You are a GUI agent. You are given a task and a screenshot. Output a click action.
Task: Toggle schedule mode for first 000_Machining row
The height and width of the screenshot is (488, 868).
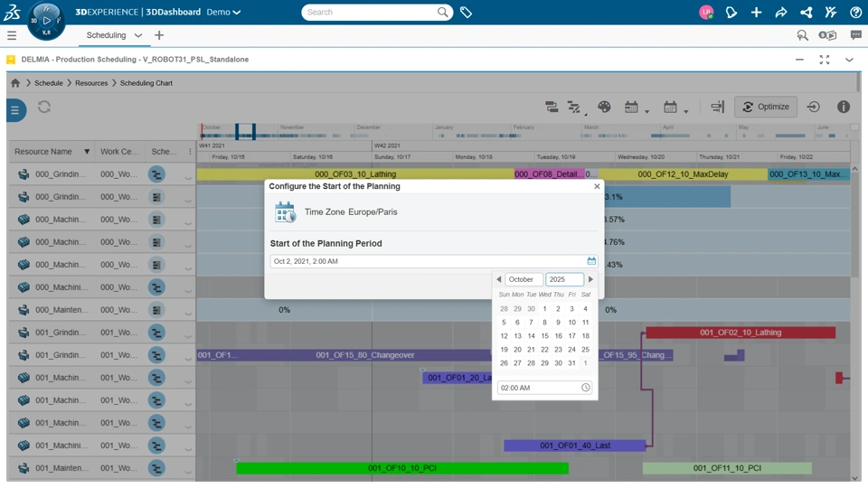(156, 220)
